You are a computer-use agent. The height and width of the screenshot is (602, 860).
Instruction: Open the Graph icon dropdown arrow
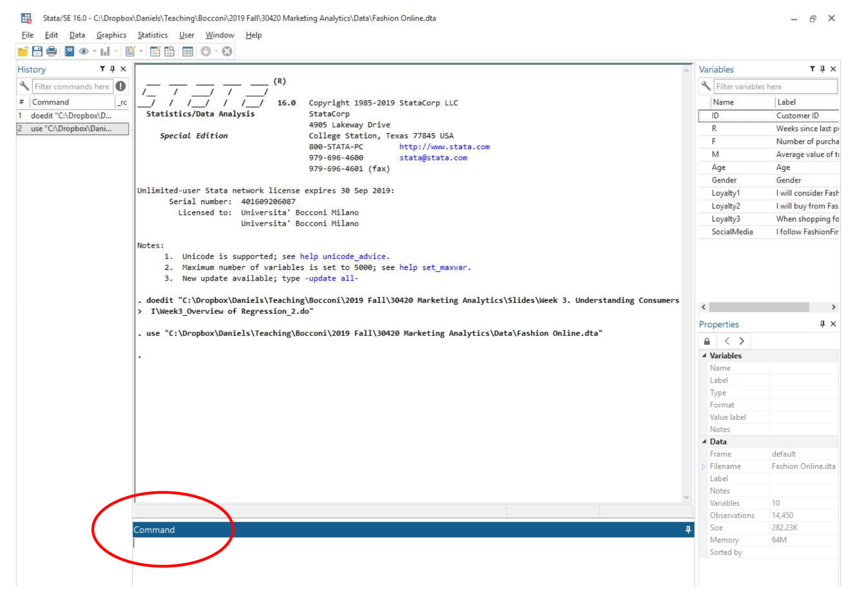click(x=116, y=52)
